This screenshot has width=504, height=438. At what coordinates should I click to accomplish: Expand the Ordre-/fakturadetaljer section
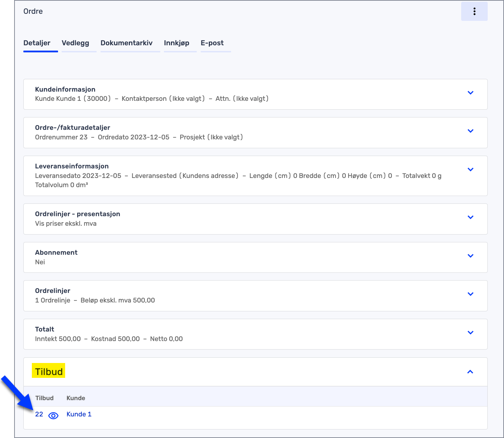[x=470, y=131]
